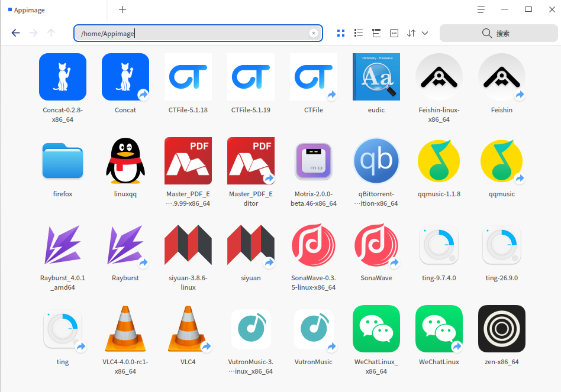Select the eudic dictionary app
561x392 pixels.
pyautogui.click(x=376, y=83)
